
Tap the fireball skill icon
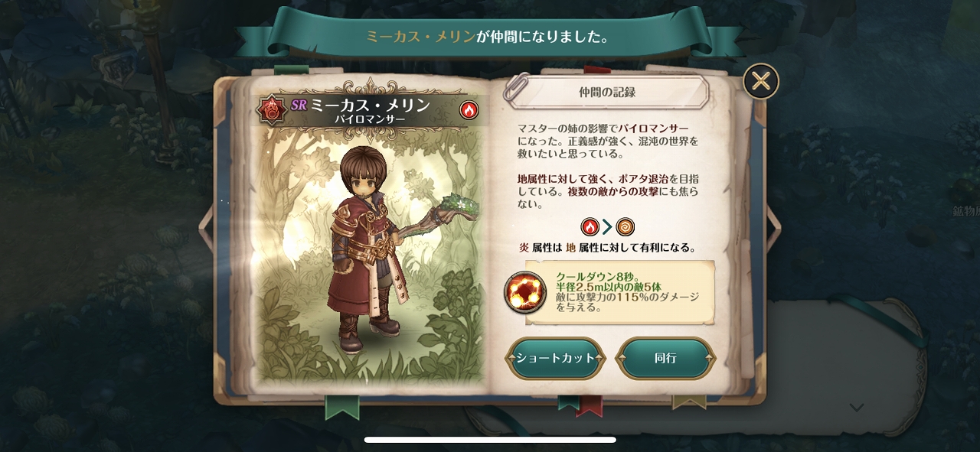(525, 292)
